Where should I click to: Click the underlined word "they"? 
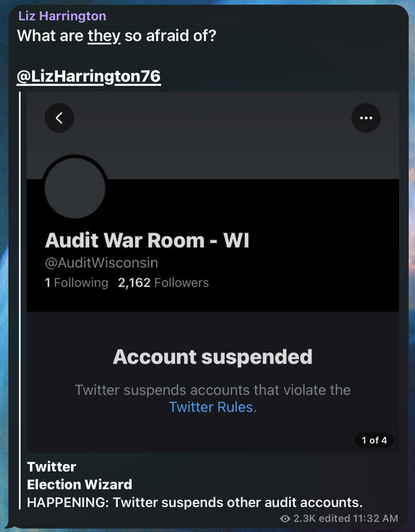pyautogui.click(x=104, y=37)
